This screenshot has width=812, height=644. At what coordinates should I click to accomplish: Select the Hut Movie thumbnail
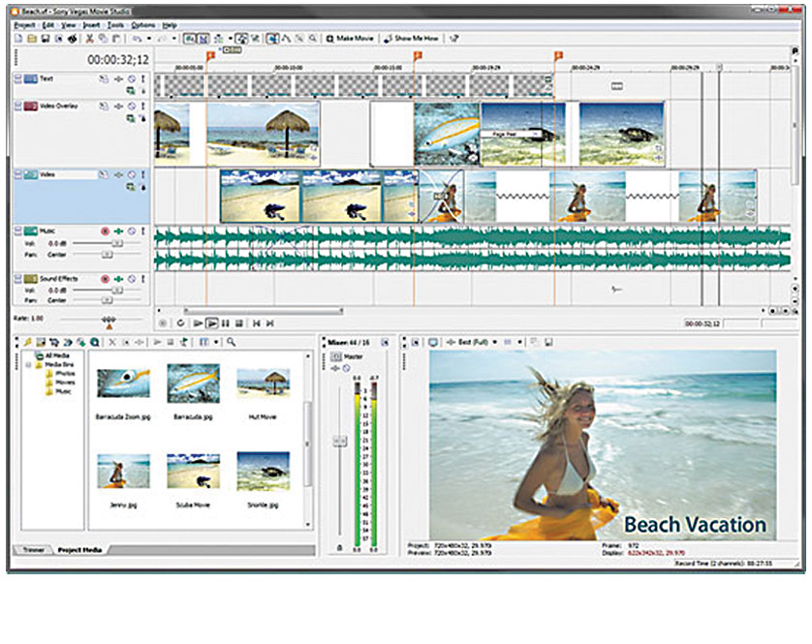point(263,383)
